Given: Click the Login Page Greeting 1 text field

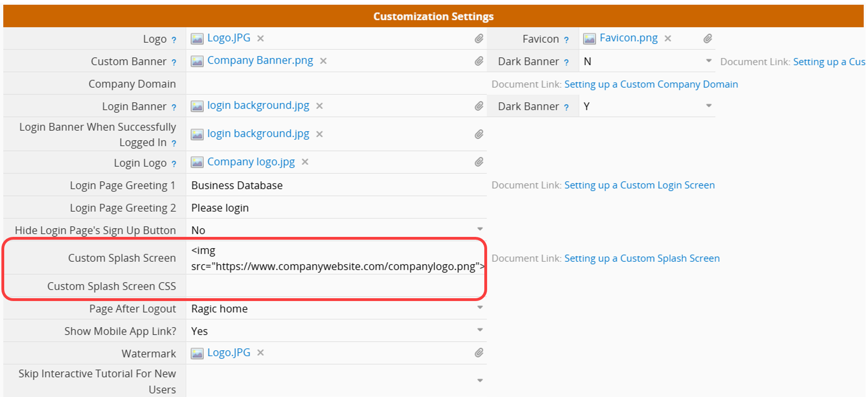Looking at the screenshot, I should click(336, 185).
